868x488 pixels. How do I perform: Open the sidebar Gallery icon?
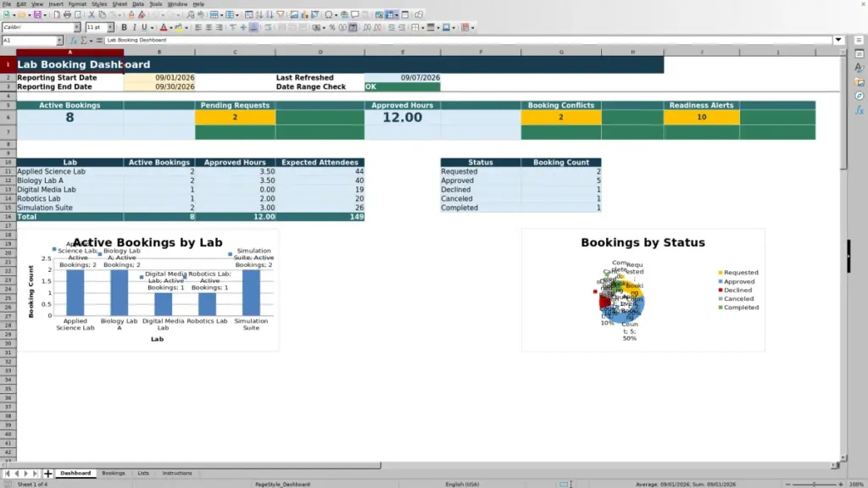click(x=860, y=82)
